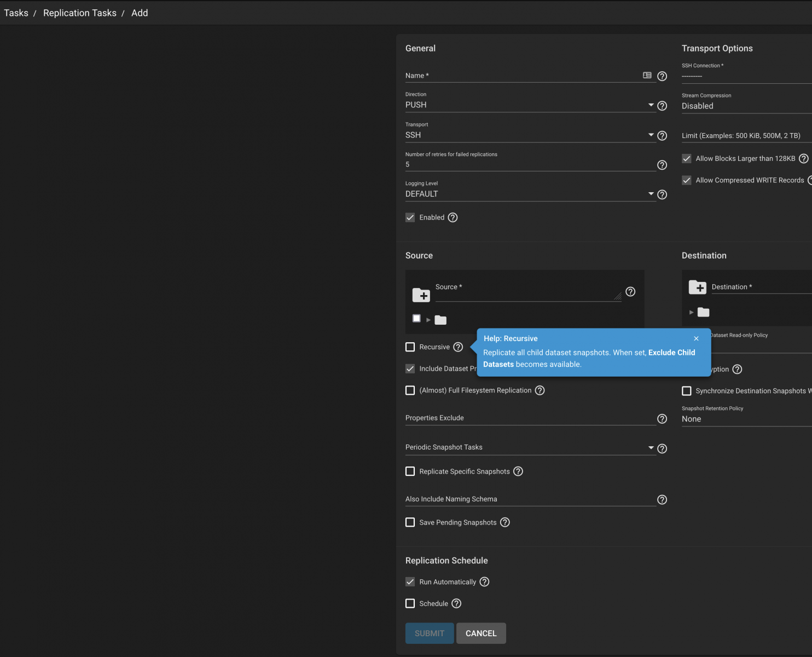Open help for number of retries
This screenshot has height=657, width=812.
[x=662, y=165]
